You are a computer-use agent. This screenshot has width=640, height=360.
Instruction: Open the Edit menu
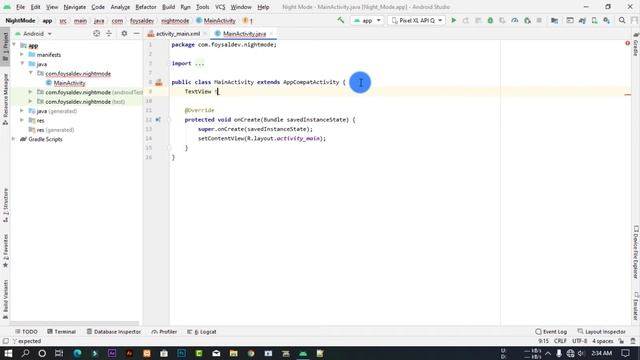[x=36, y=7]
